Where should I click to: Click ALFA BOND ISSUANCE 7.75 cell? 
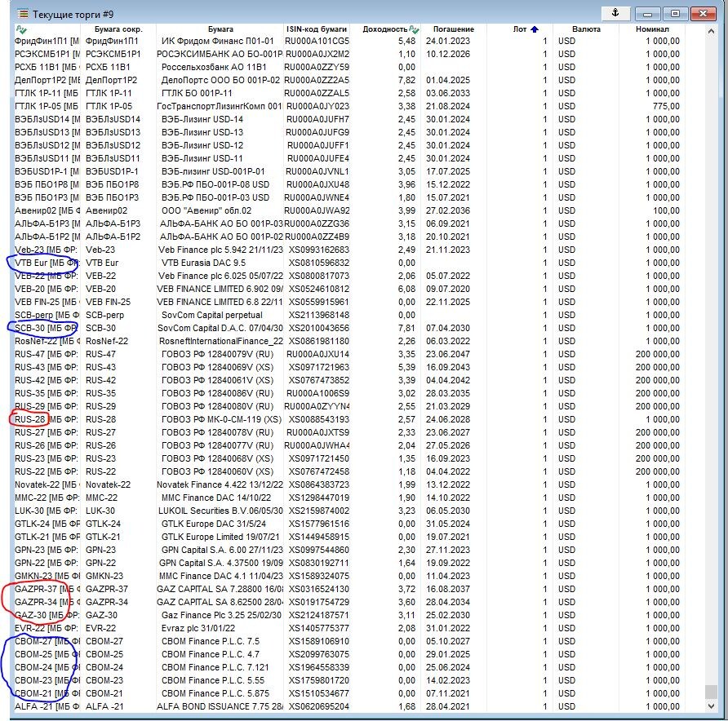coord(220,706)
